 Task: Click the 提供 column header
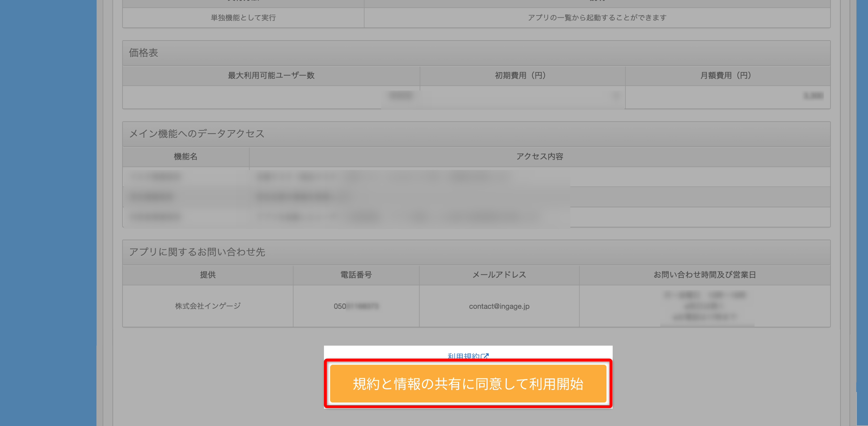(207, 275)
